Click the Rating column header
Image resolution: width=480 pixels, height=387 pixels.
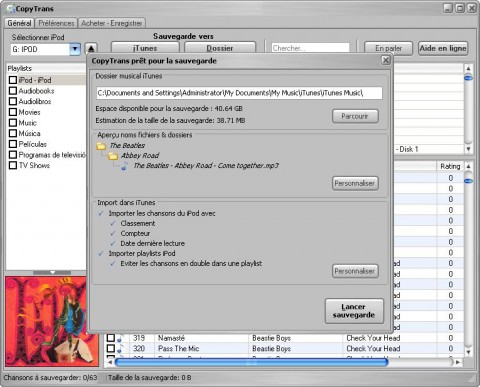pyautogui.click(x=450, y=166)
